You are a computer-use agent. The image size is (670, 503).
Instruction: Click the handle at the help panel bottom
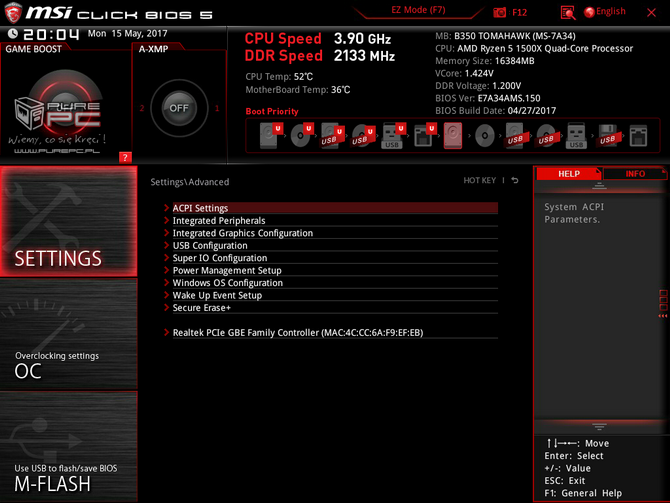[x=599, y=427]
